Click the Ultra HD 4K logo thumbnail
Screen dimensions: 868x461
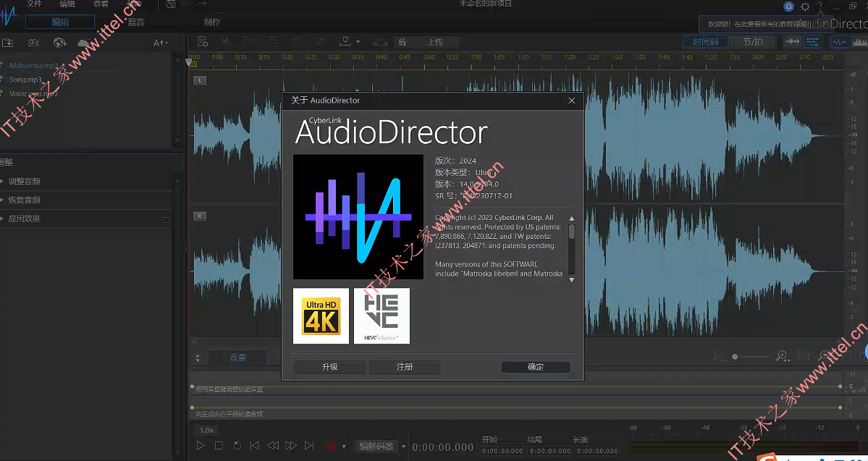point(321,316)
